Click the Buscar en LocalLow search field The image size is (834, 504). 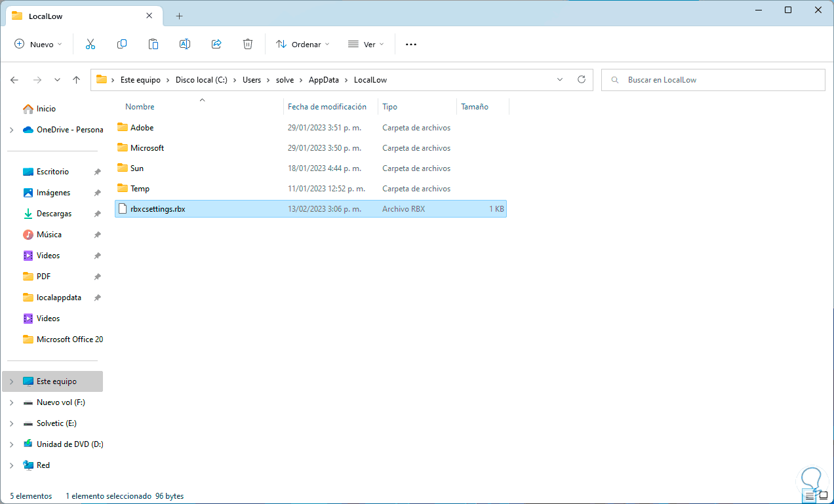(713, 80)
